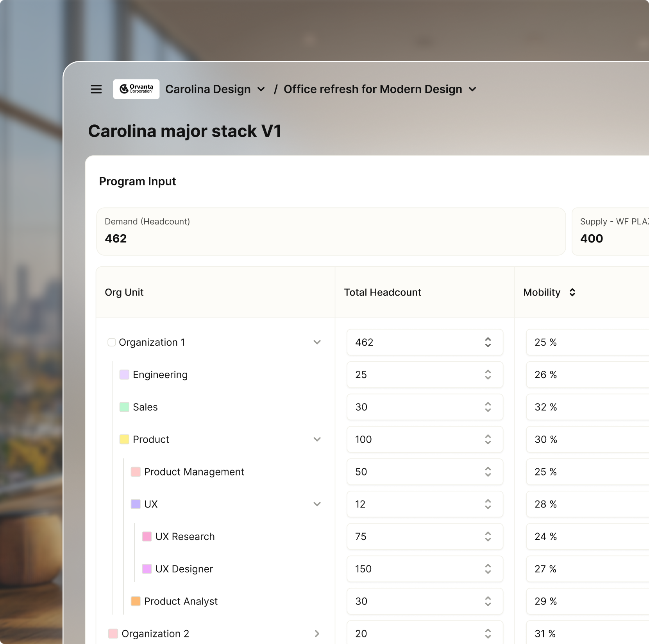Select the Sales tree row label
649x644 pixels.
[145, 407]
